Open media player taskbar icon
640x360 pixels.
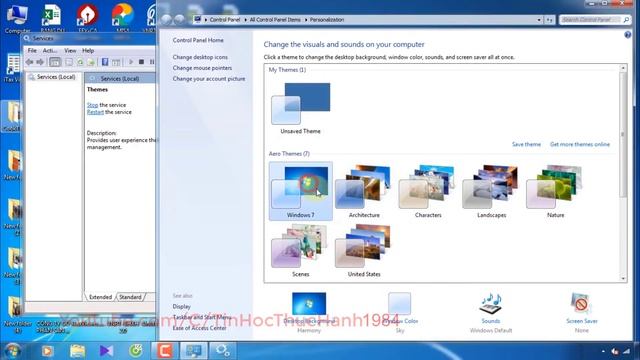tap(47, 351)
